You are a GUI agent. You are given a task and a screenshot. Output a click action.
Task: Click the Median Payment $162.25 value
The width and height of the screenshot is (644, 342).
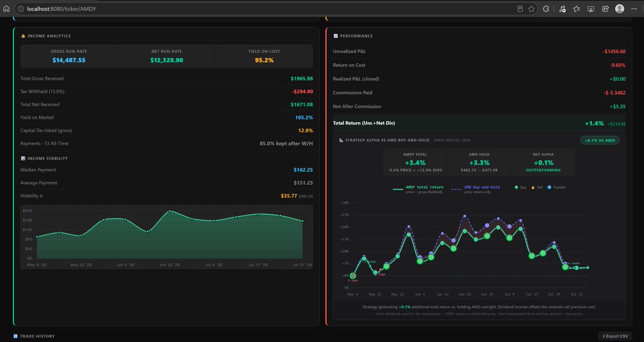click(x=303, y=170)
